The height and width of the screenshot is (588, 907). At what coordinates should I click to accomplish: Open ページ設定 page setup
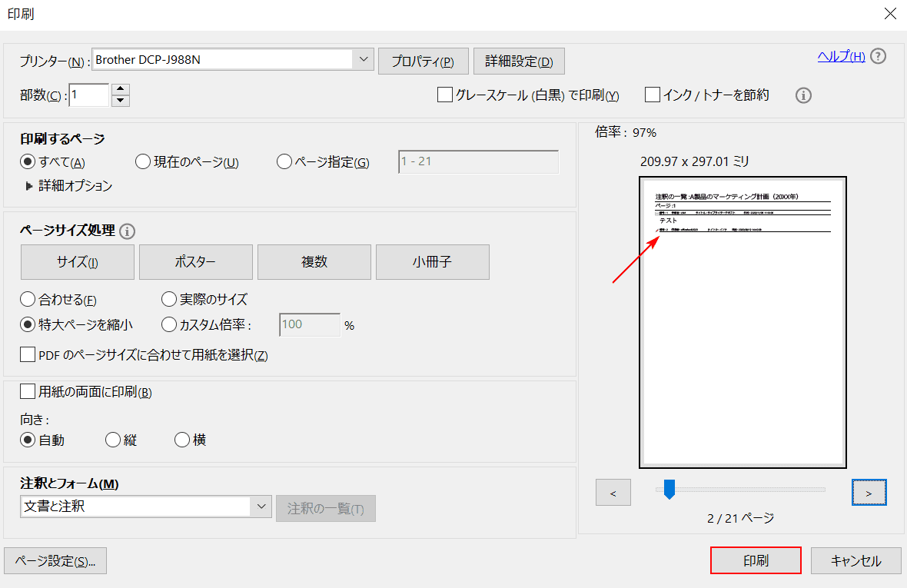[55, 561]
